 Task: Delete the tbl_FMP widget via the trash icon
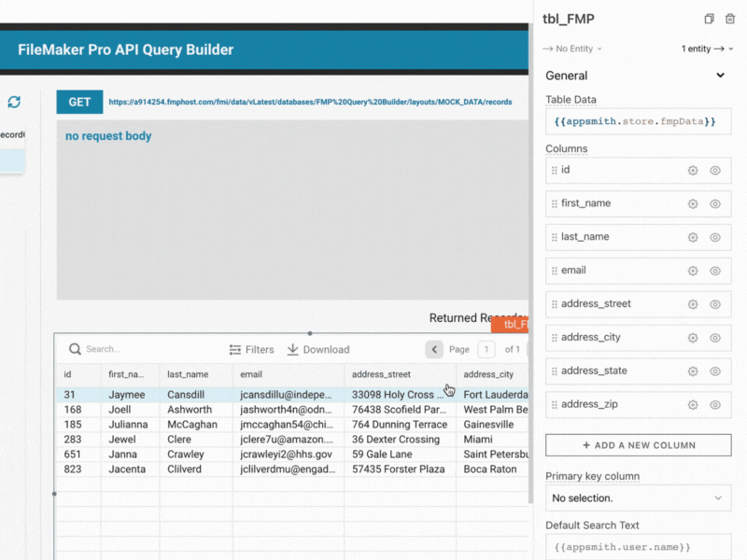coord(732,19)
